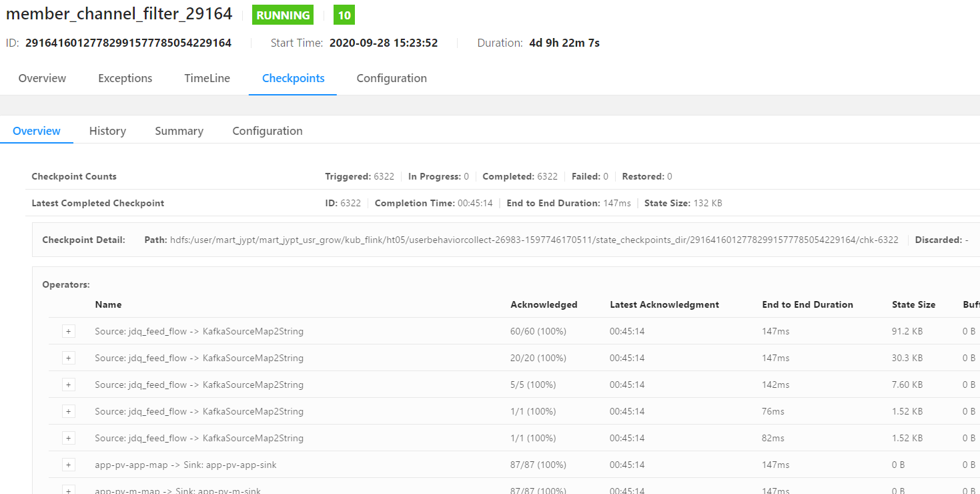This screenshot has width=980, height=494.
Task: Expand the source operator with 76ms duration
Action: coord(68,411)
